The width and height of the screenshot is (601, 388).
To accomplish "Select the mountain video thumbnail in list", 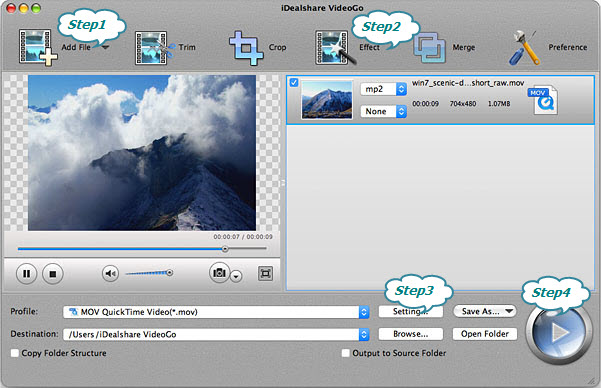I will pos(327,100).
